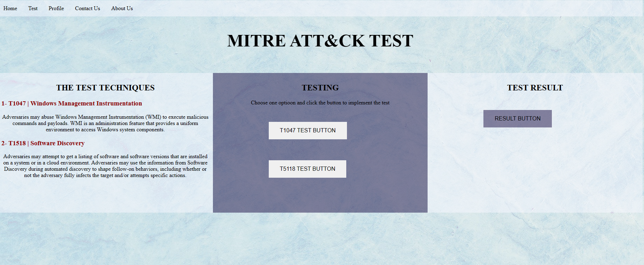Viewport: 644px width, 265px height.
Task: Click the Software Discovery description paragraph
Action: (105, 166)
